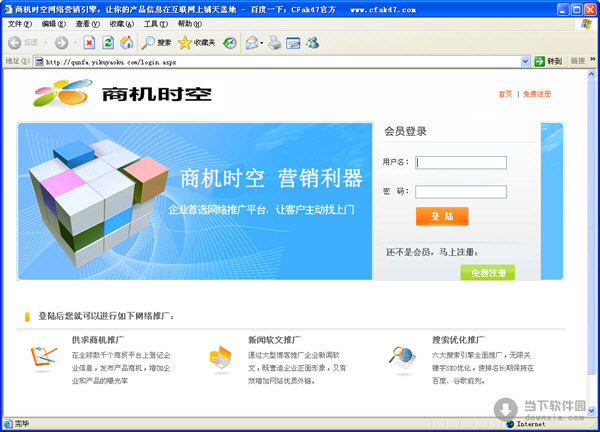Viewport: 600px width, 432px height.
Task: Click the green 免费注册 button
Action: (488, 272)
